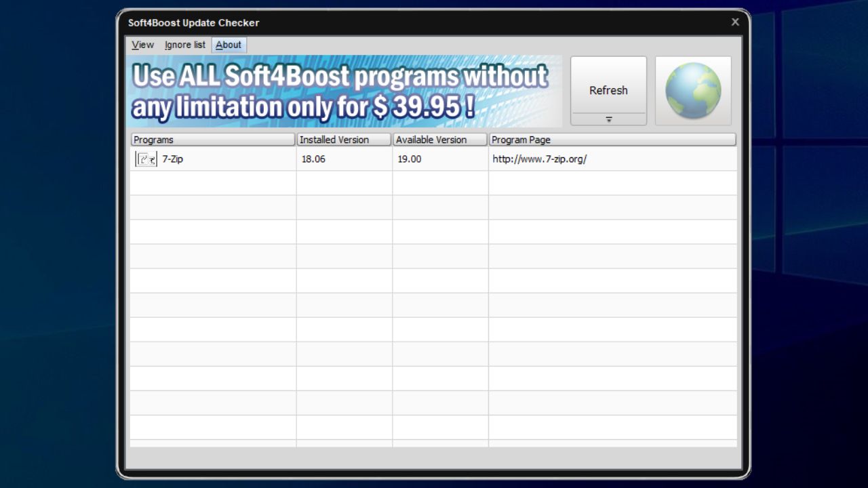The width and height of the screenshot is (868, 488).
Task: Open the View menu
Action: click(142, 45)
